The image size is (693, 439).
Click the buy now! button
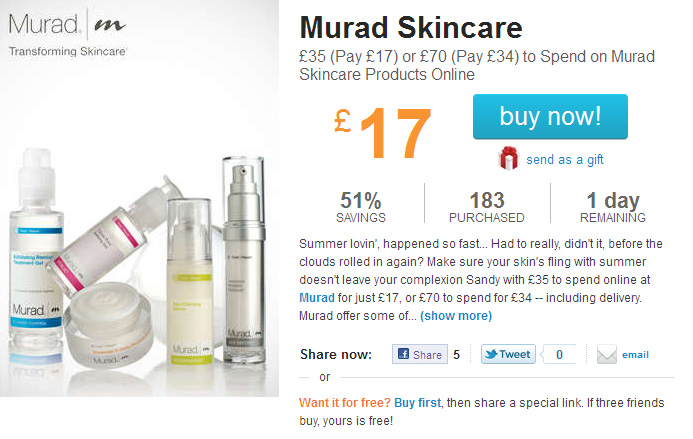(550, 117)
